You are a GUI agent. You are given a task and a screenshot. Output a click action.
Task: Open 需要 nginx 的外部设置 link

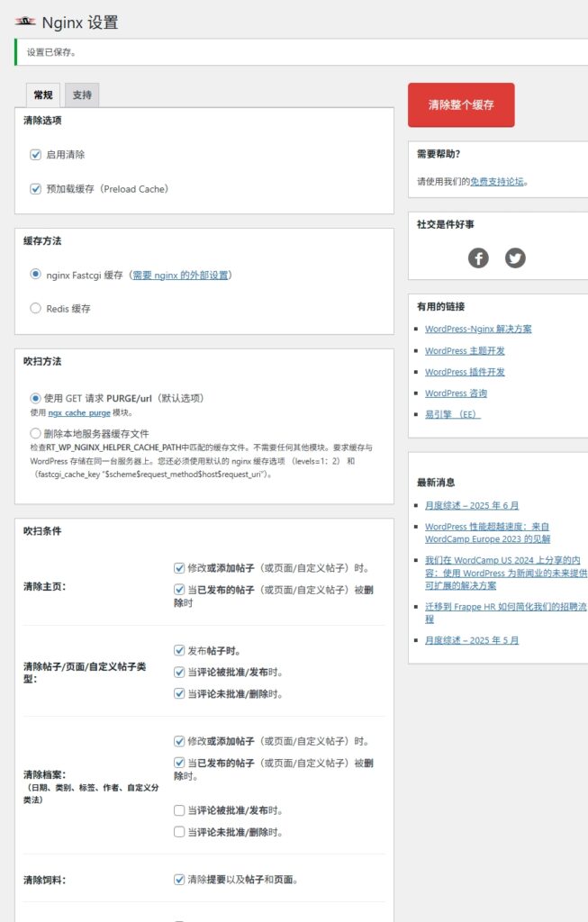[180, 276]
